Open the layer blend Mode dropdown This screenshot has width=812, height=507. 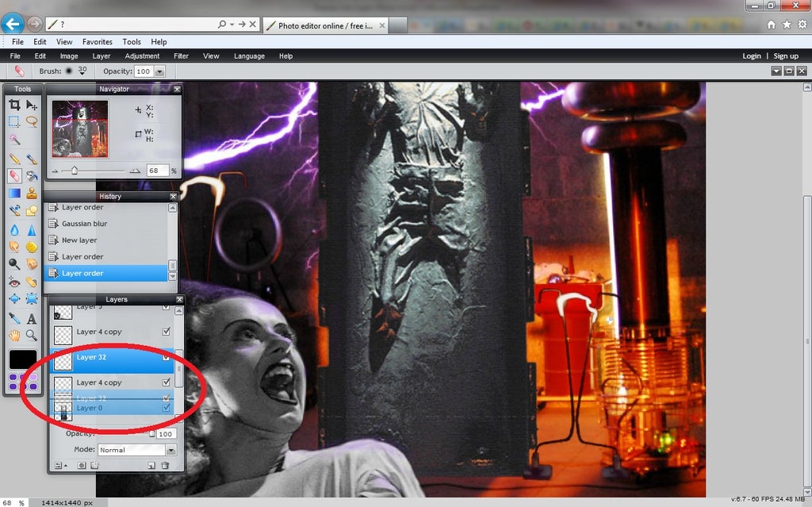(x=171, y=450)
